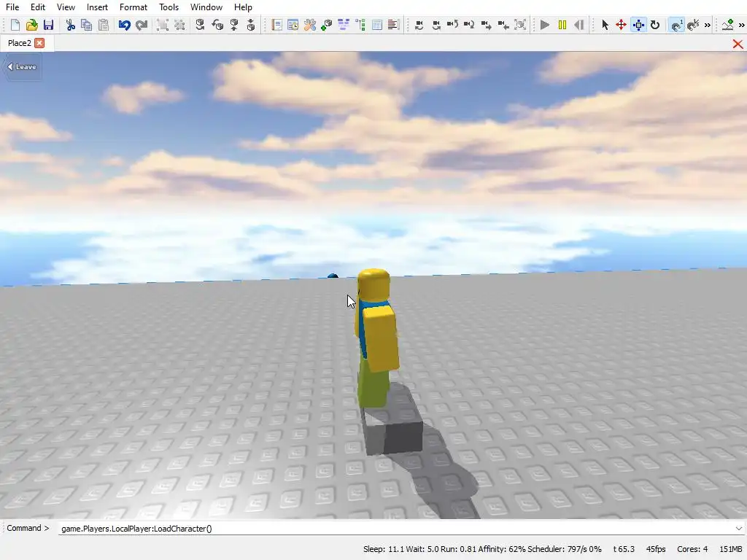This screenshot has width=747, height=560.
Task: Activate the Select arrow tool
Action: (x=605, y=25)
